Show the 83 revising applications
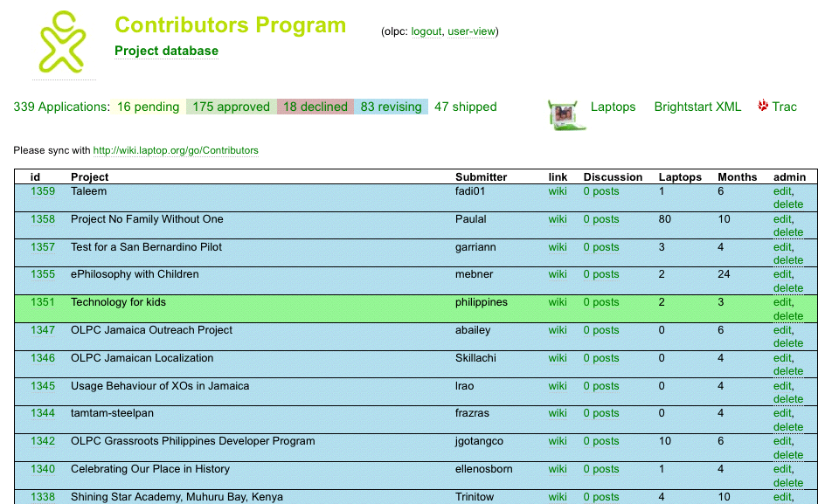Screen dimensions: 832x504 [391, 107]
